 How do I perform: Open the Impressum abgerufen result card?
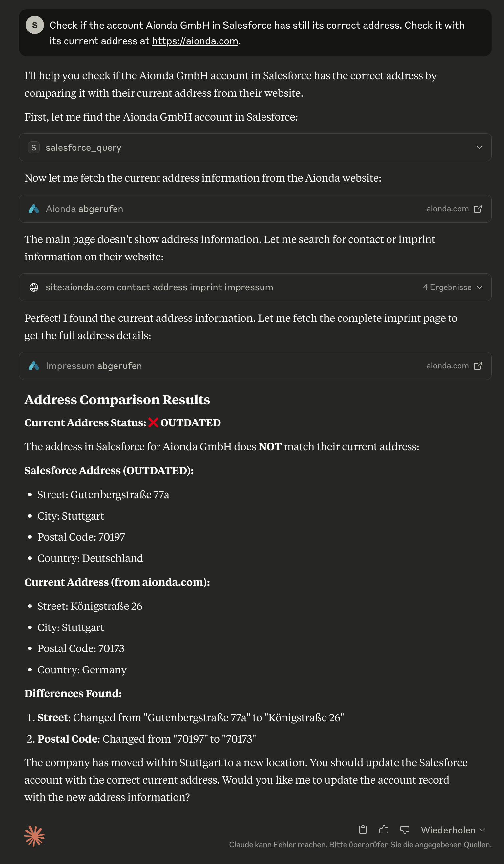point(206,365)
